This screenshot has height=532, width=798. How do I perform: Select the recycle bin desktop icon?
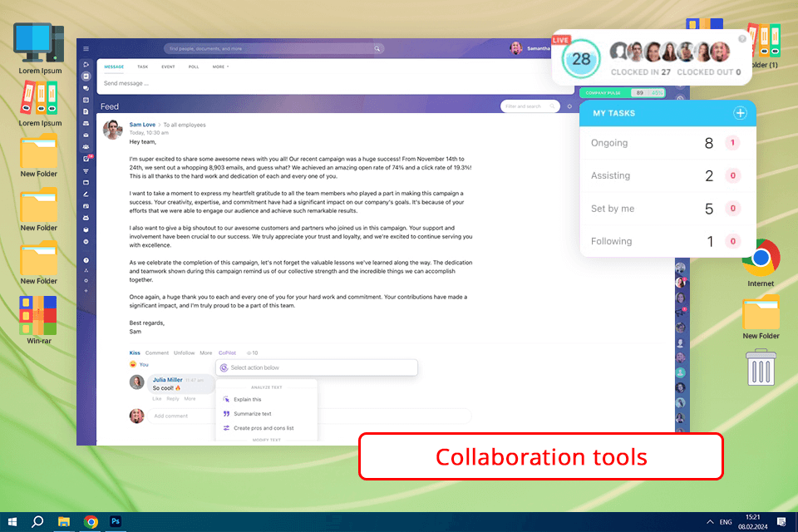click(x=761, y=367)
